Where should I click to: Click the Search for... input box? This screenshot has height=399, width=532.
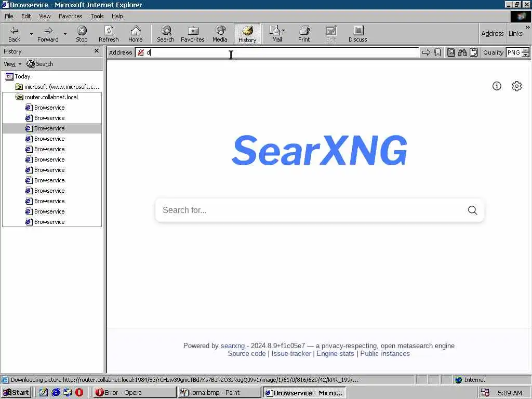click(x=311, y=210)
